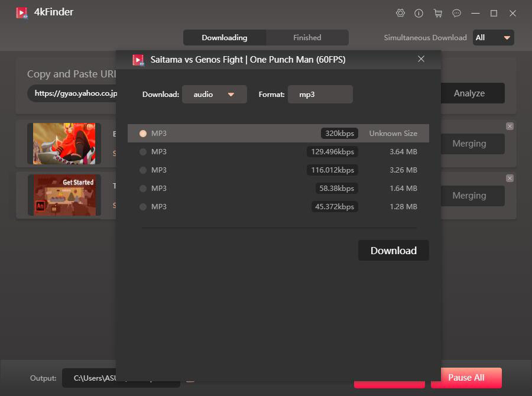Open the Format selector showing mp3
532x396 pixels.
[320, 94]
